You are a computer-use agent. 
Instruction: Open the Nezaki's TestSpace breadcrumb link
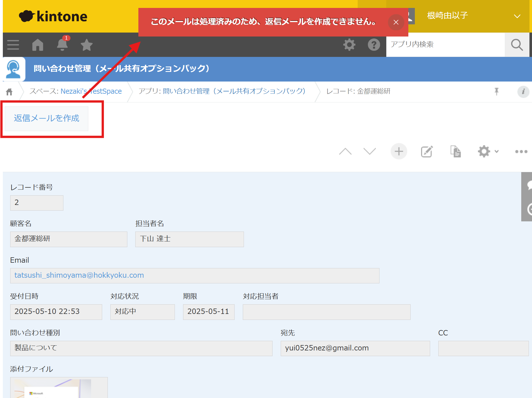point(91,91)
